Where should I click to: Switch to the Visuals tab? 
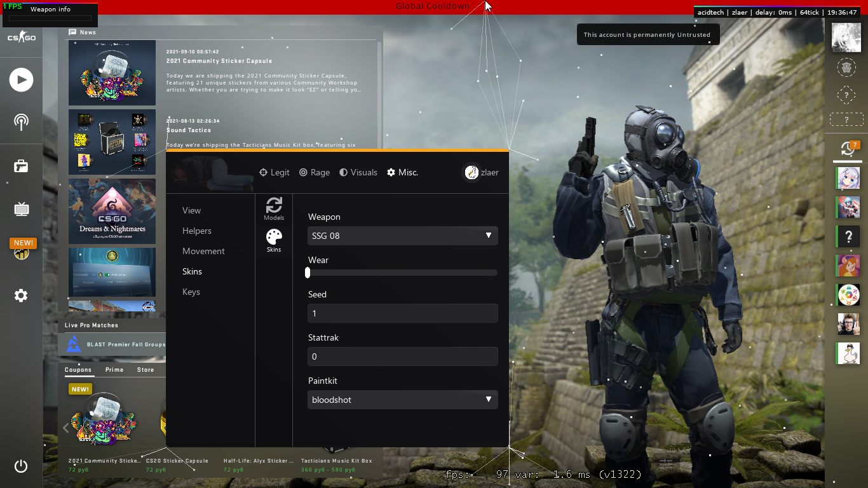click(358, 172)
